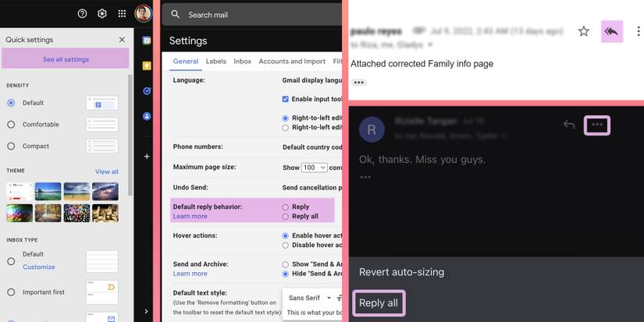
Task: Open View all themes link
Action: 107,172
